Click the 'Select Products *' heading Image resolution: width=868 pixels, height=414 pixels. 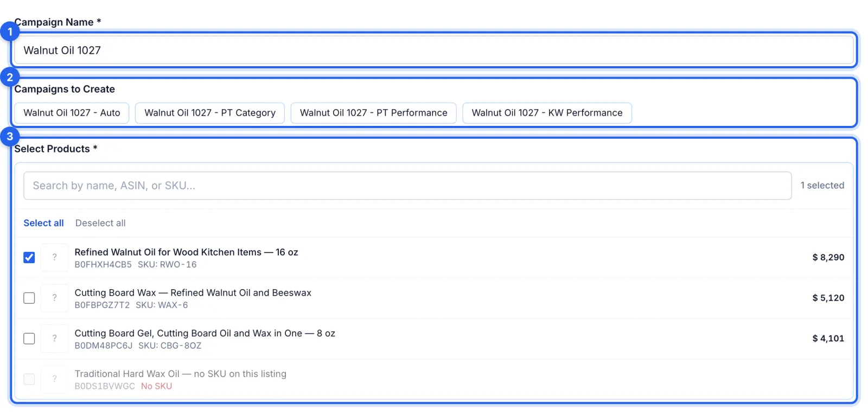pos(56,149)
